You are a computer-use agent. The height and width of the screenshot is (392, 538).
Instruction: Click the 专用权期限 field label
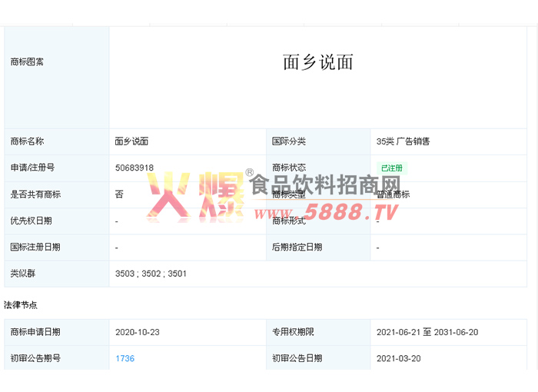(293, 332)
